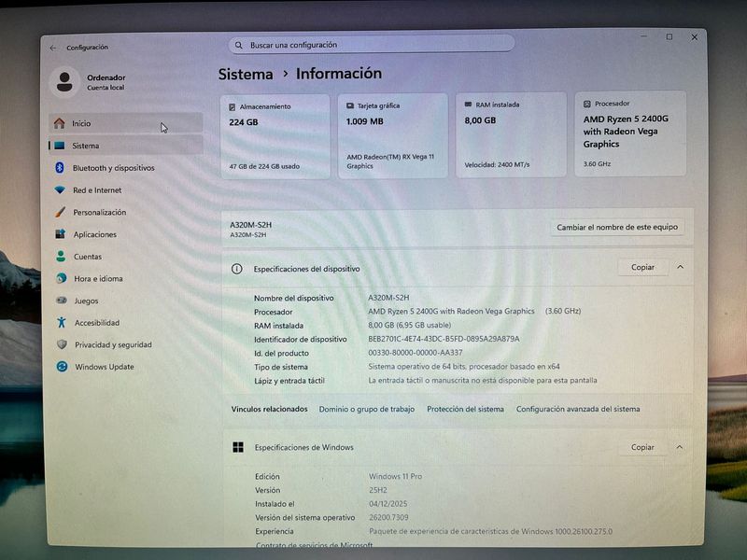Click the Personalización brush icon
This screenshot has width=747, height=560.
[60, 212]
